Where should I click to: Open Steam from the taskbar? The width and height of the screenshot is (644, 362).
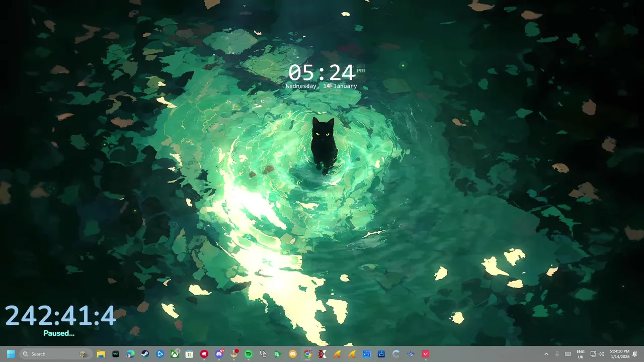click(145, 354)
